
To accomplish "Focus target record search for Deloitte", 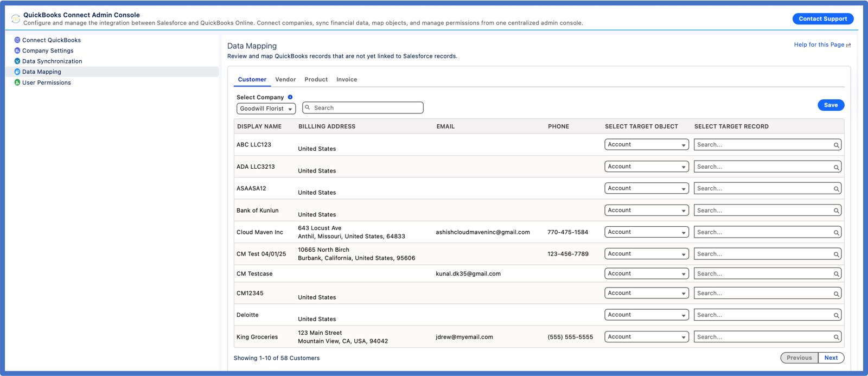I will click(768, 315).
